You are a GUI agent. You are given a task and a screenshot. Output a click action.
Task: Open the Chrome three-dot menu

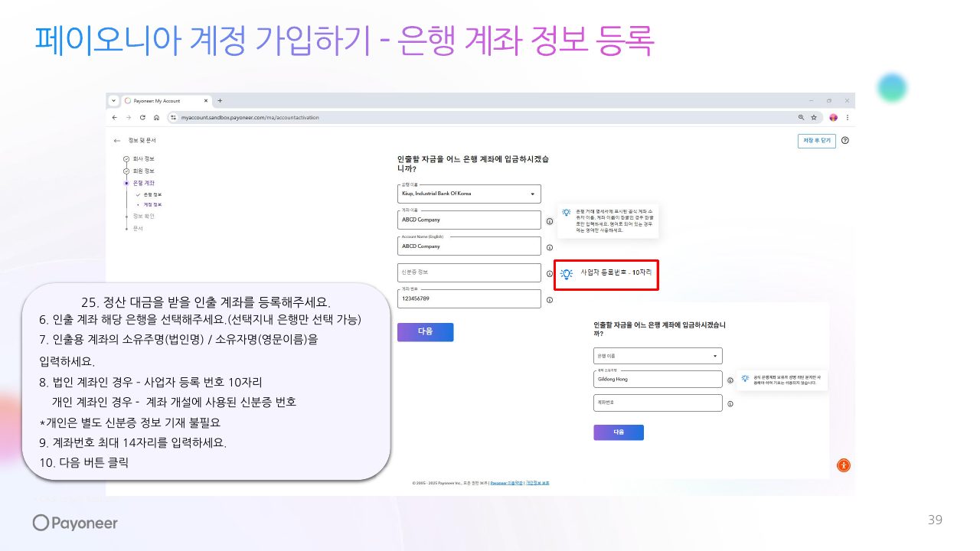click(847, 117)
